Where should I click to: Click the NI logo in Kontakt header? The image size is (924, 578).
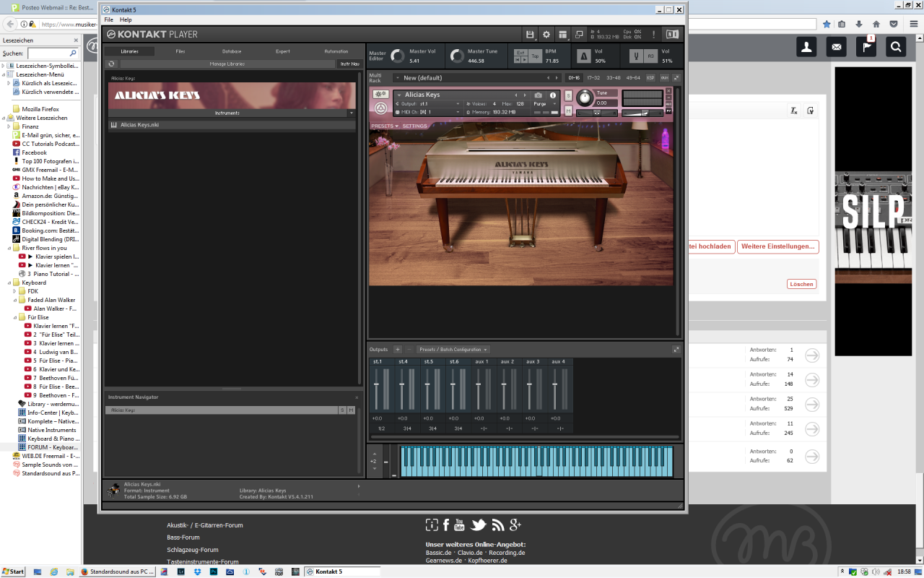672,34
